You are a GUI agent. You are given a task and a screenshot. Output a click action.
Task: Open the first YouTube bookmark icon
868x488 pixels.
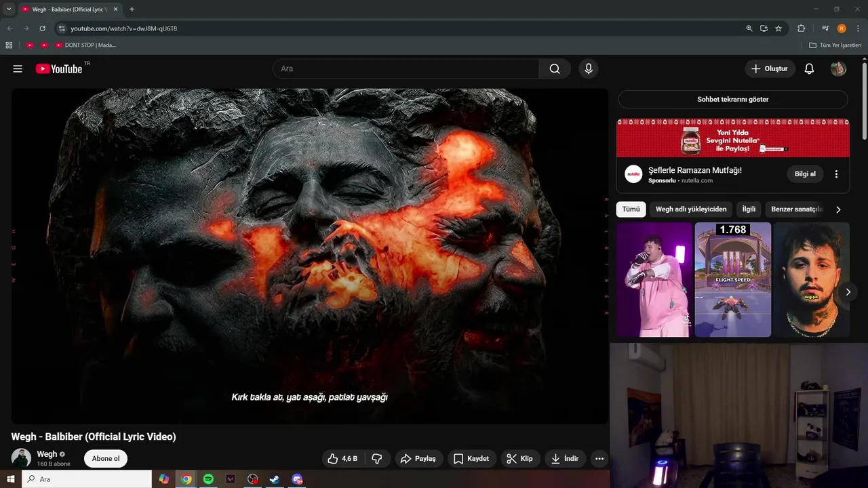click(30, 45)
